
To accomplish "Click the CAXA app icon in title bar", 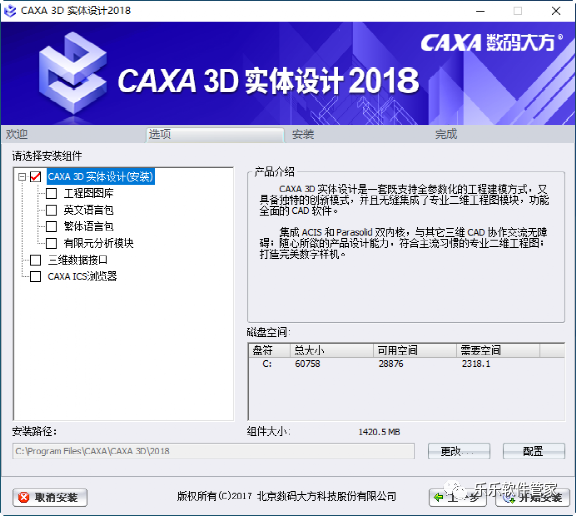I will [x=10, y=11].
